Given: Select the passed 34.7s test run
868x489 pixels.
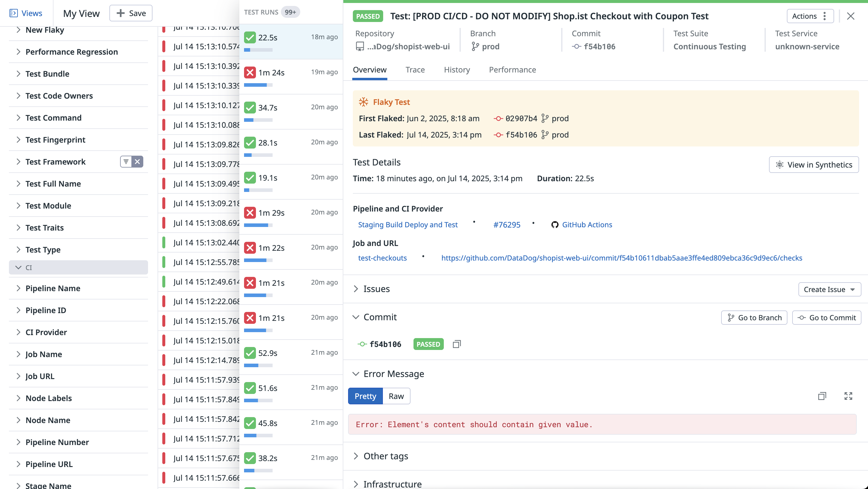Looking at the screenshot, I should click(291, 112).
